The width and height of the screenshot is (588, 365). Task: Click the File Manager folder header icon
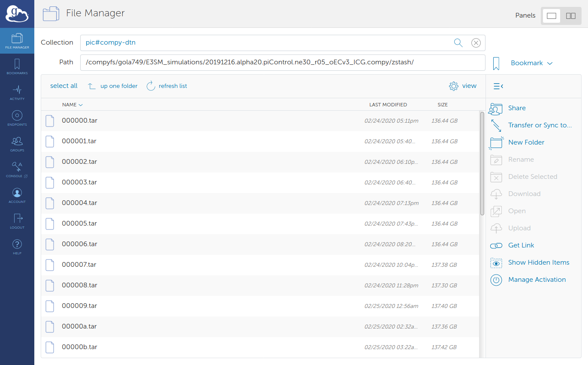[x=51, y=14]
